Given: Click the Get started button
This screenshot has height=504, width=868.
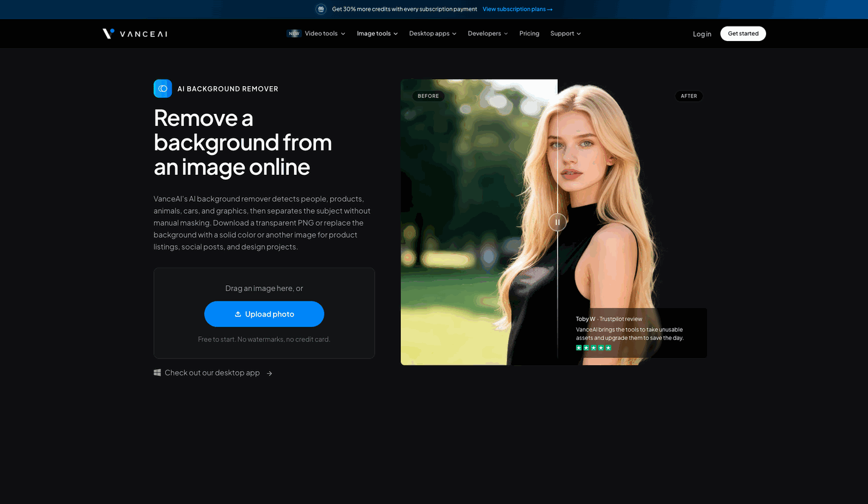Looking at the screenshot, I should tap(743, 34).
